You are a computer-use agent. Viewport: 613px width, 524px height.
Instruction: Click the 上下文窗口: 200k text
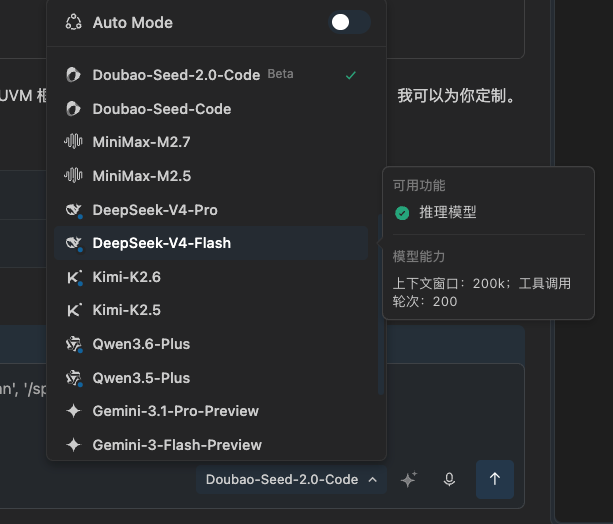tap(449, 284)
